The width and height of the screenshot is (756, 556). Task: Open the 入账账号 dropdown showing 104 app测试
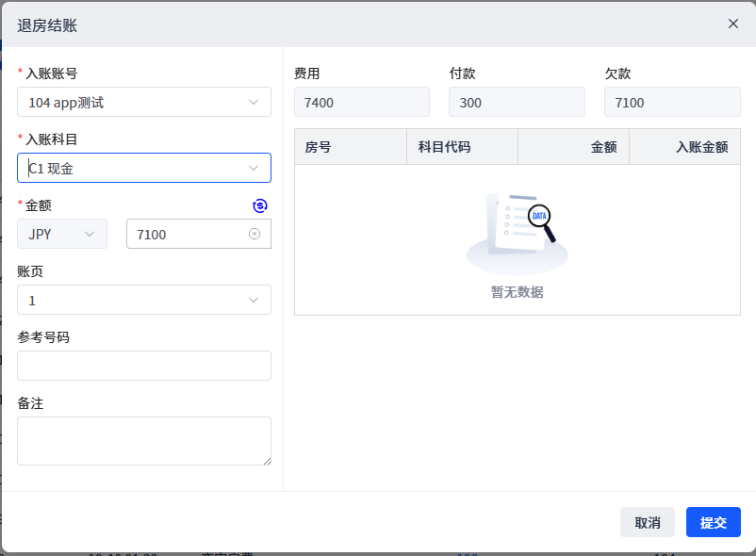coord(144,102)
